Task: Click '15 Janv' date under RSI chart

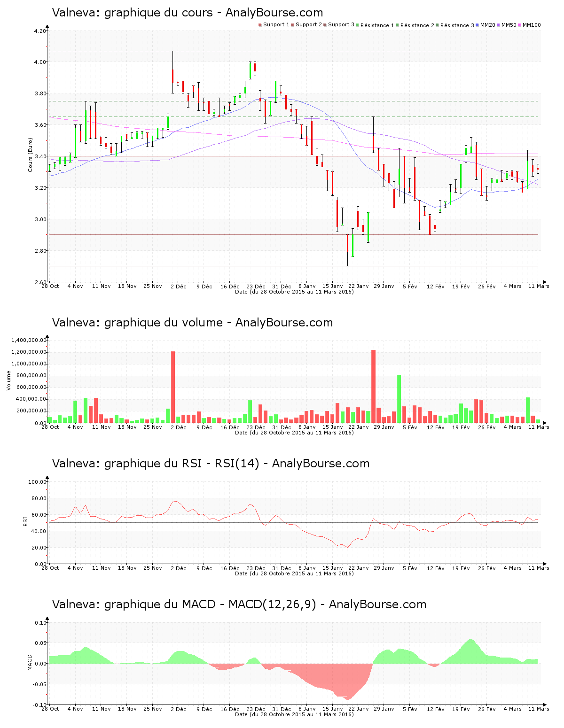Action: pyautogui.click(x=333, y=568)
